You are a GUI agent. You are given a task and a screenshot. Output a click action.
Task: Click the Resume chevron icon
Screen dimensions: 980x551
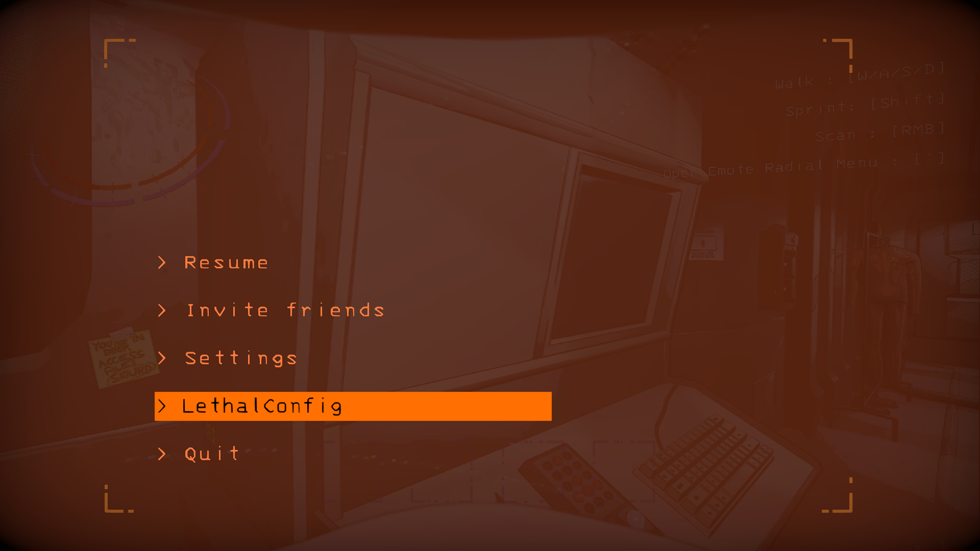click(164, 262)
